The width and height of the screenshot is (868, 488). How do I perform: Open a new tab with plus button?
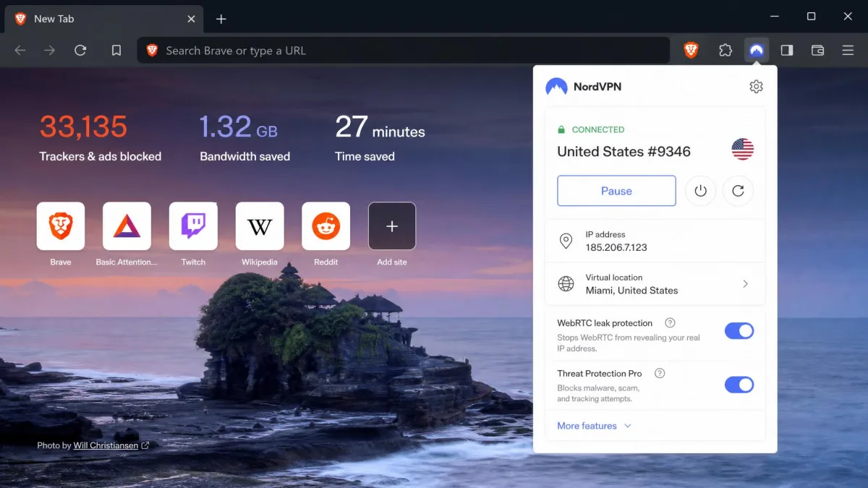coord(221,19)
